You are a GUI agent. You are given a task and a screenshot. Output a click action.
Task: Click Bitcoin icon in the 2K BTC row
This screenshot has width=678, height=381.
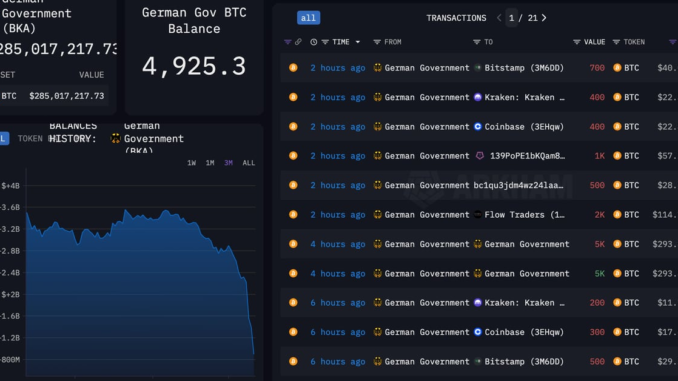[x=293, y=214]
